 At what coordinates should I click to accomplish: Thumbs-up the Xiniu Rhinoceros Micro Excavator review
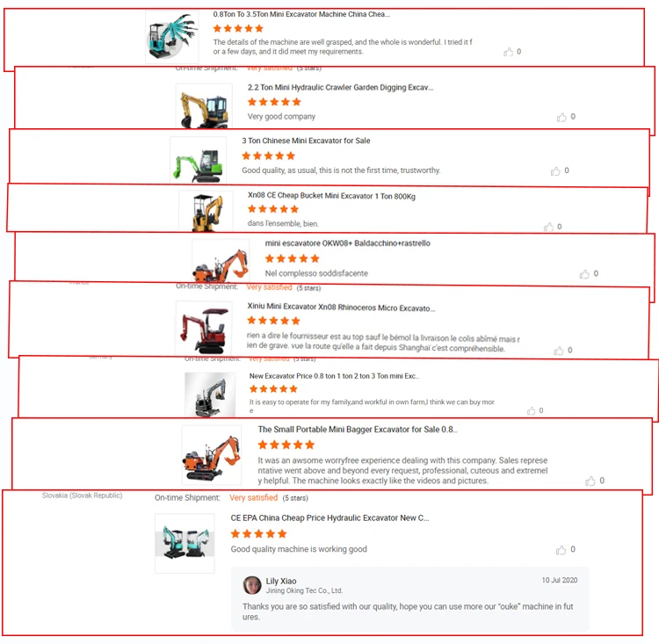[x=559, y=351]
